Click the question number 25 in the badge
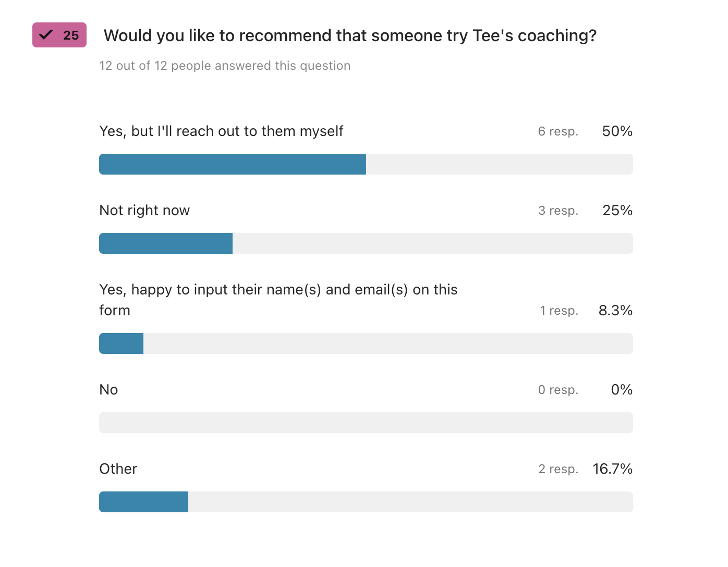This screenshot has width=728, height=567. coord(71,35)
